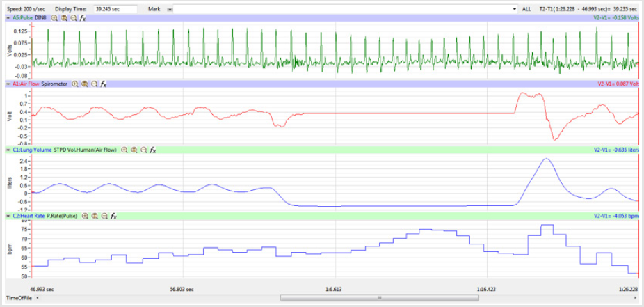Open the A1:Air Flow channel dropdown arrow
This screenshot has height=307, width=644.
click(x=8, y=84)
